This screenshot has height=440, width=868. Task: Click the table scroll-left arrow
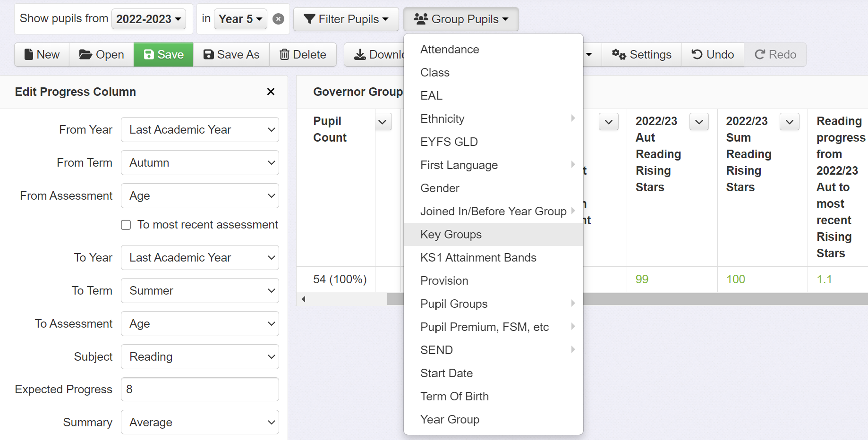(x=304, y=299)
